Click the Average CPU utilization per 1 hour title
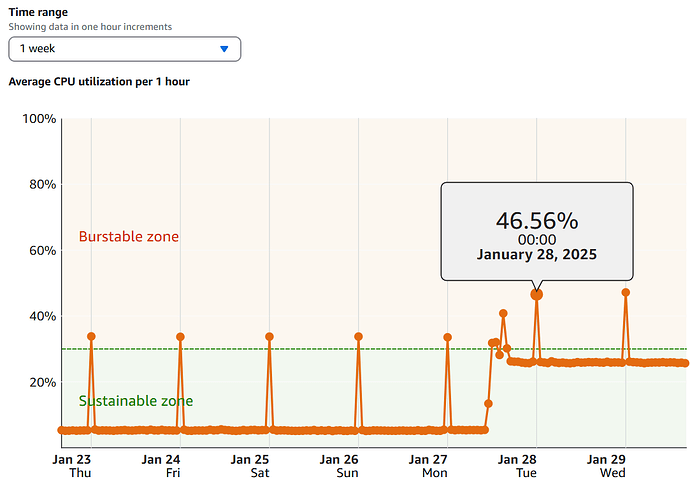 99,82
